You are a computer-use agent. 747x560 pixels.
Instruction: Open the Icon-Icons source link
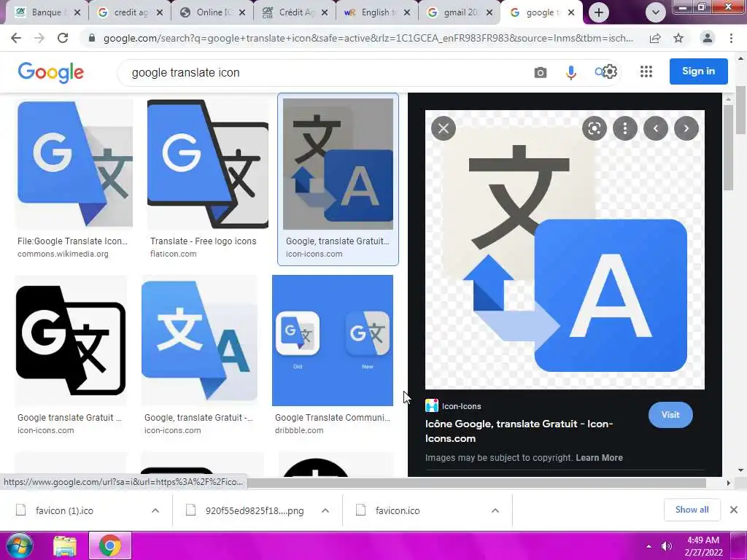pyautogui.click(x=453, y=406)
